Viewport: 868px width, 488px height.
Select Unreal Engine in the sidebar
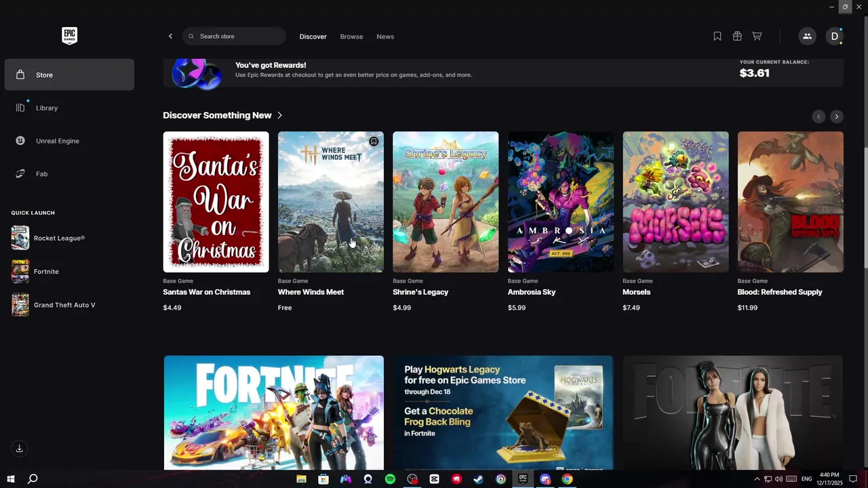(69, 141)
